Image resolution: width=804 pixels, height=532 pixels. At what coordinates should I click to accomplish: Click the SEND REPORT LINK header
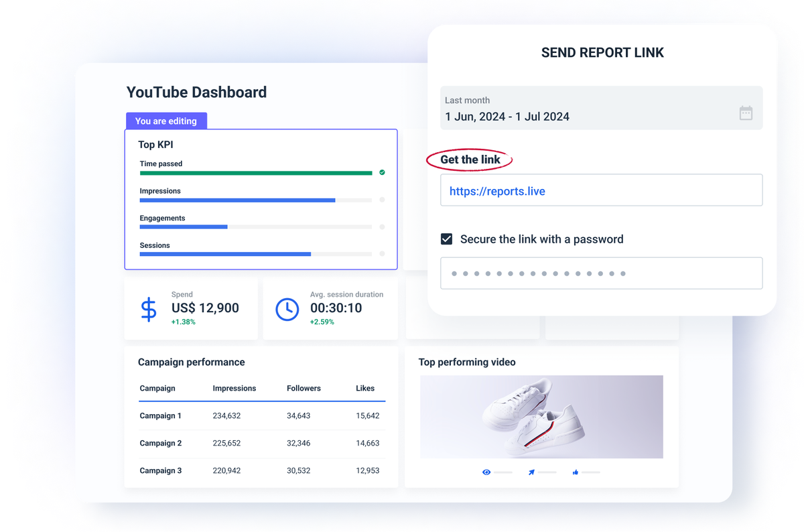(602, 52)
